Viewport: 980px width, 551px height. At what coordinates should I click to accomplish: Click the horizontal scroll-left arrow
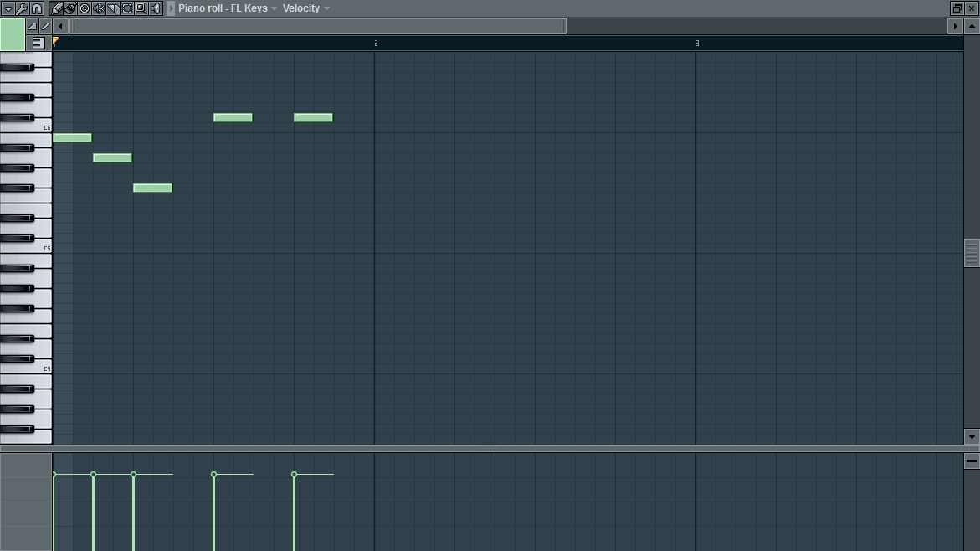pyautogui.click(x=60, y=26)
